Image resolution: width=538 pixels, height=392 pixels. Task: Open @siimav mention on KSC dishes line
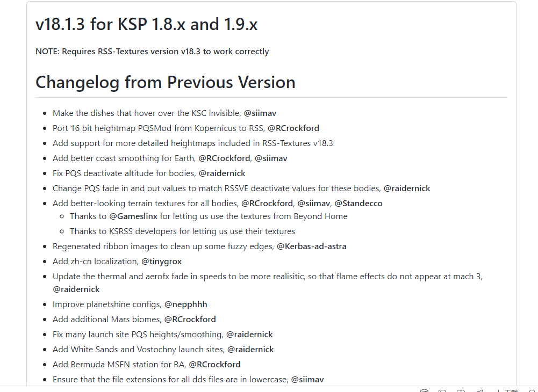point(260,113)
